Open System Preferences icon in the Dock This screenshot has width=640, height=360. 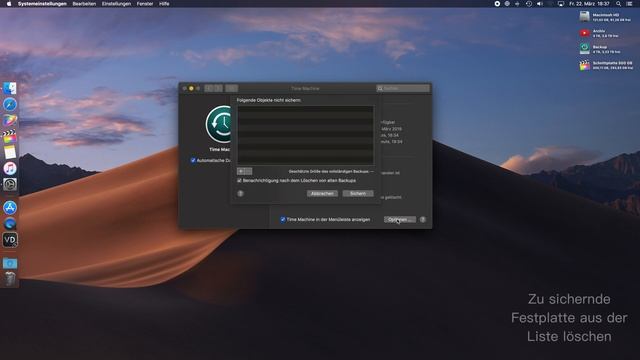point(10,184)
